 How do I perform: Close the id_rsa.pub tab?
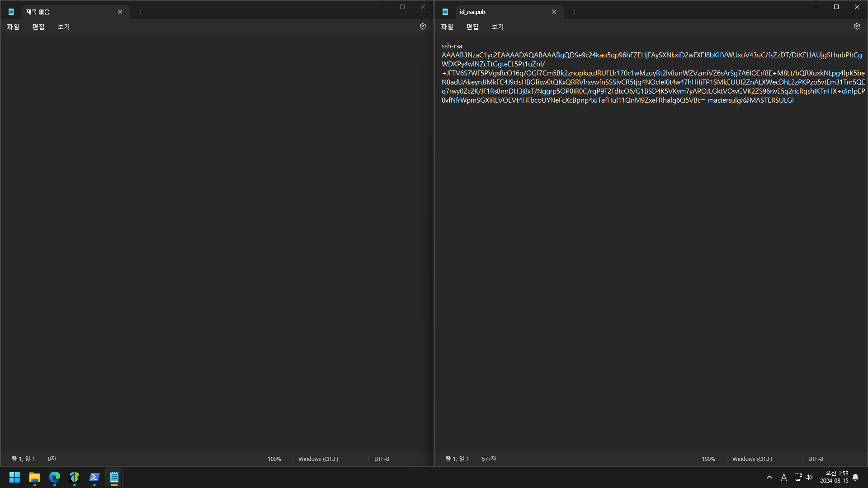554,12
